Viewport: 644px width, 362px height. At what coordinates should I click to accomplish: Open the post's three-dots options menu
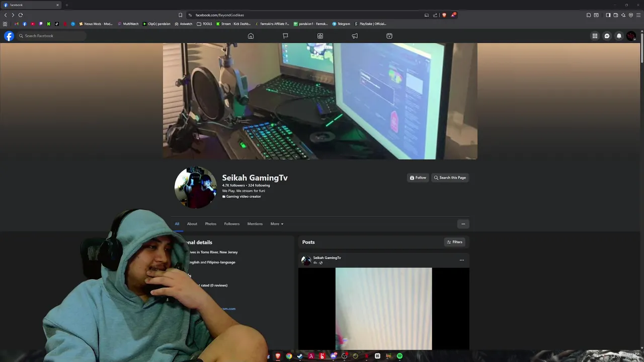coord(462,260)
